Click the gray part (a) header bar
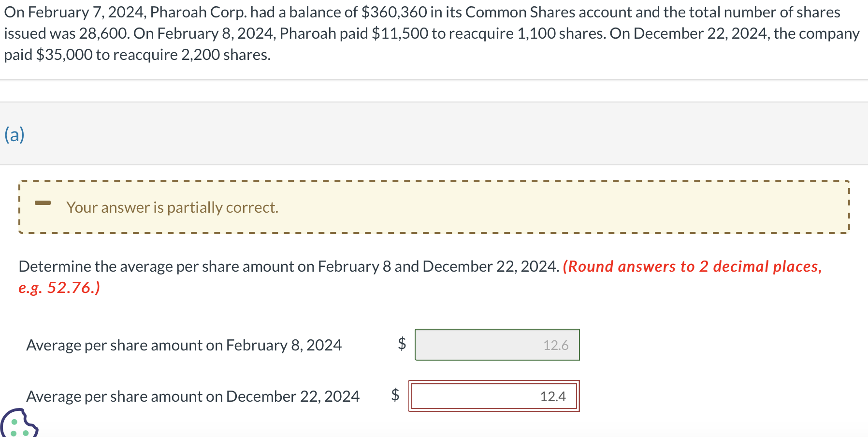Image resolution: width=868 pixels, height=437 pixels. (434, 133)
